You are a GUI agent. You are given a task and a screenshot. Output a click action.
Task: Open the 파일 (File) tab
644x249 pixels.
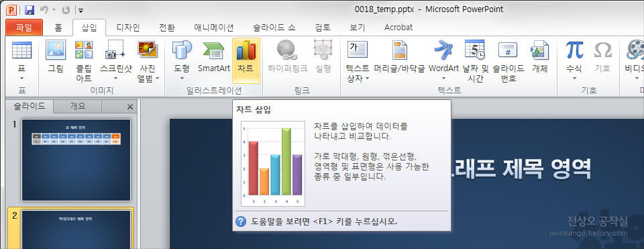(24, 28)
